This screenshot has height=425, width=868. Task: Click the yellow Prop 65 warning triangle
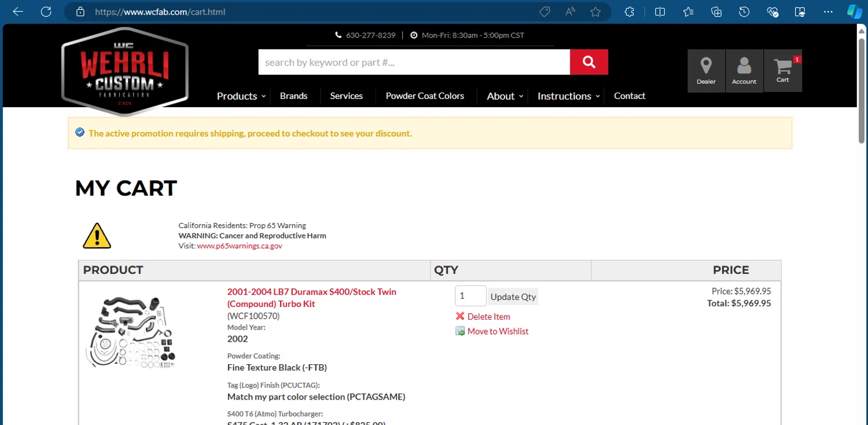(97, 236)
